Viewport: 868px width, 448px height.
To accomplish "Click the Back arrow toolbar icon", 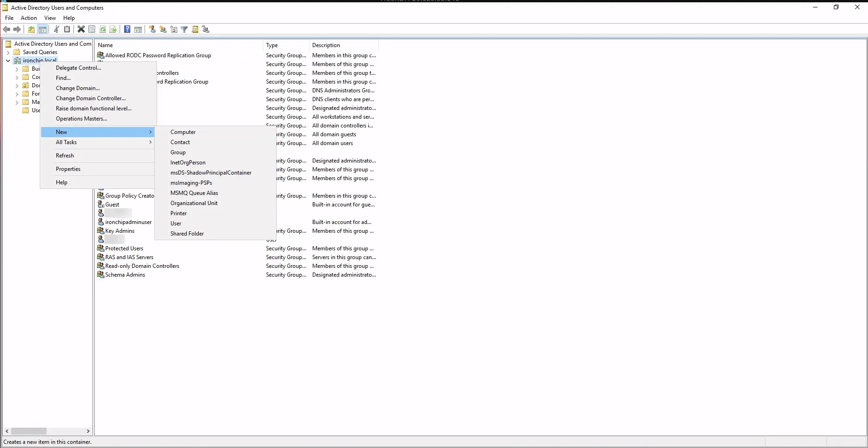I will (6, 30).
